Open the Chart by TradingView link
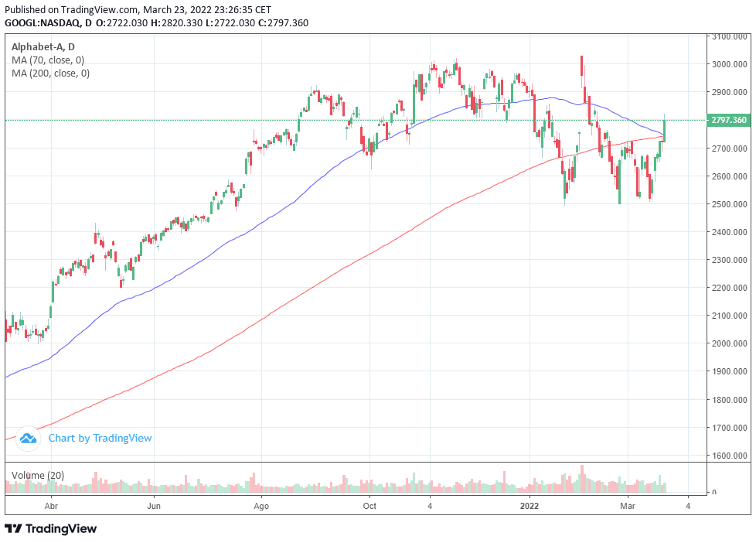The image size is (756, 543). 100,439
